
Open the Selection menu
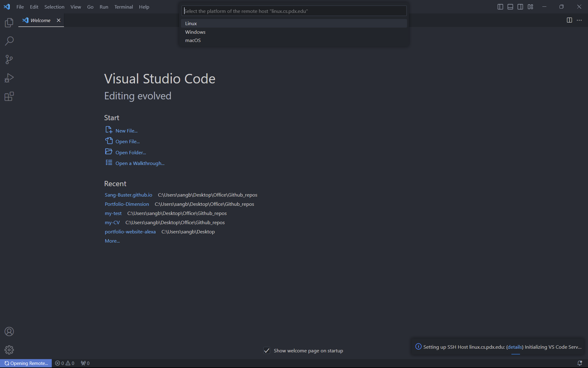click(x=54, y=7)
